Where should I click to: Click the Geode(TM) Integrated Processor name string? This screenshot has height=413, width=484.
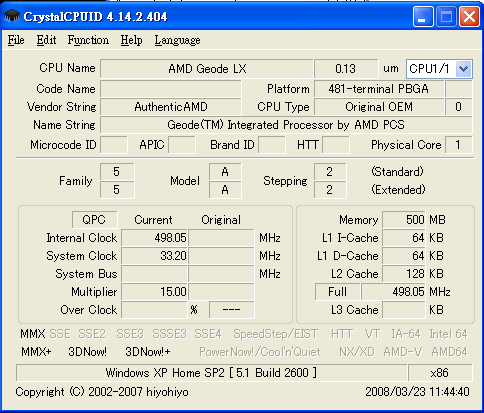coord(286,125)
